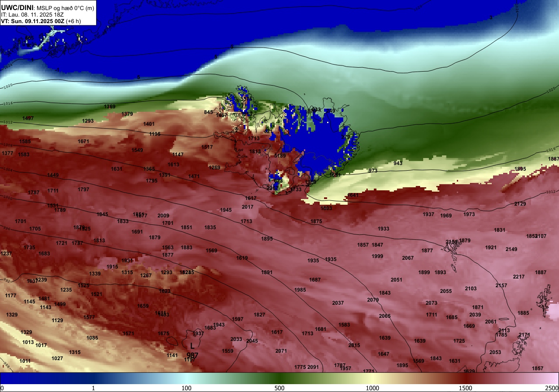
Task: Click the map value 2053
Action: [495, 352]
